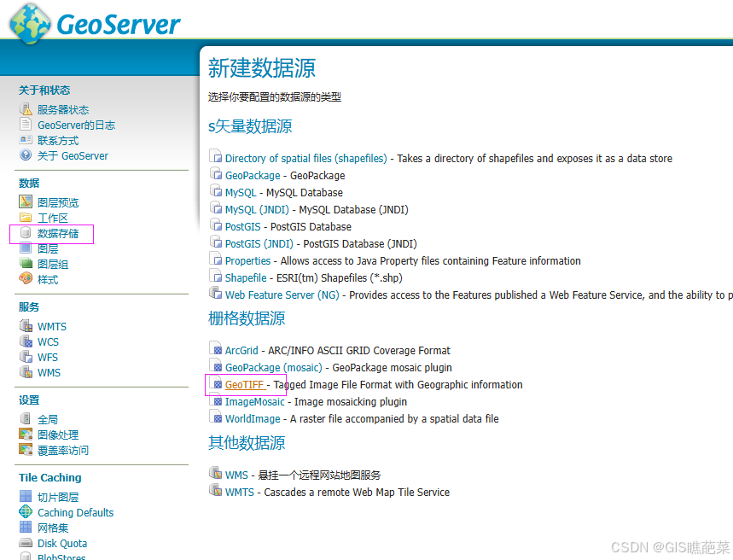Image resolution: width=733 pixels, height=560 pixels.
Task: Open the 图像处理 settings link
Action: point(58,435)
